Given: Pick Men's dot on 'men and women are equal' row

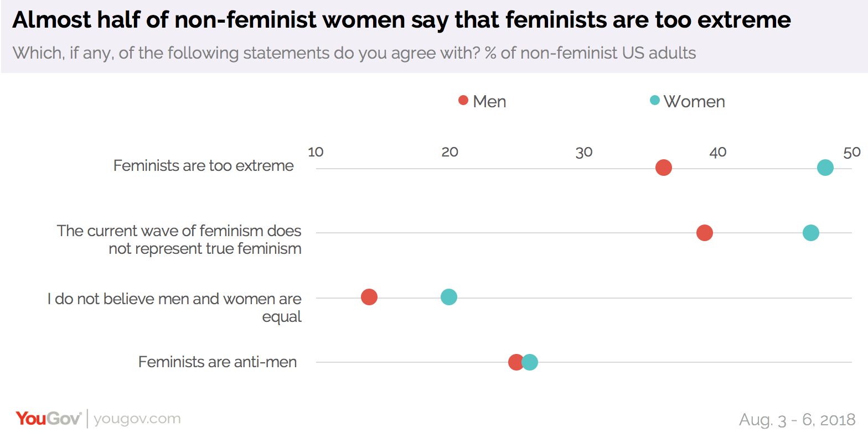Looking at the screenshot, I should coord(369,297).
